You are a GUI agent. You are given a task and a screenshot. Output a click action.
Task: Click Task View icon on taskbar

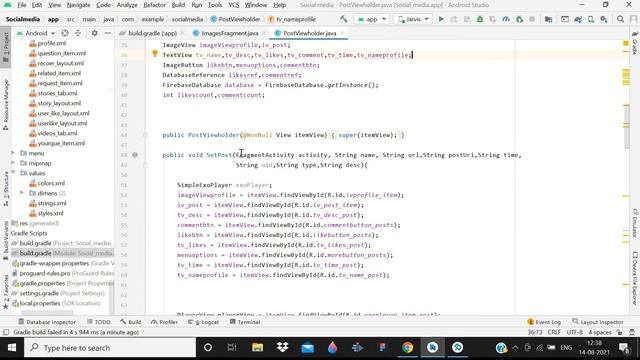point(232,347)
